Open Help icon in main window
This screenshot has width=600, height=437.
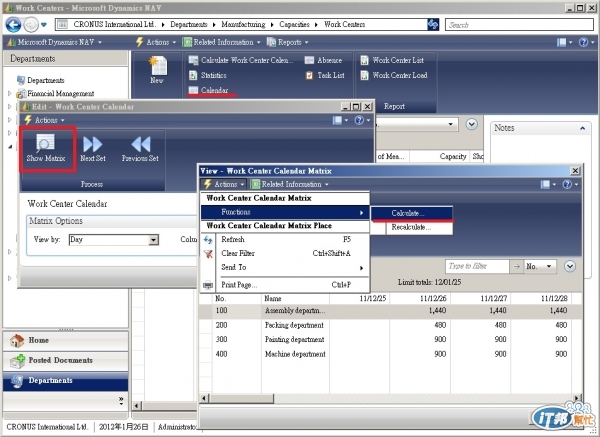(x=585, y=42)
